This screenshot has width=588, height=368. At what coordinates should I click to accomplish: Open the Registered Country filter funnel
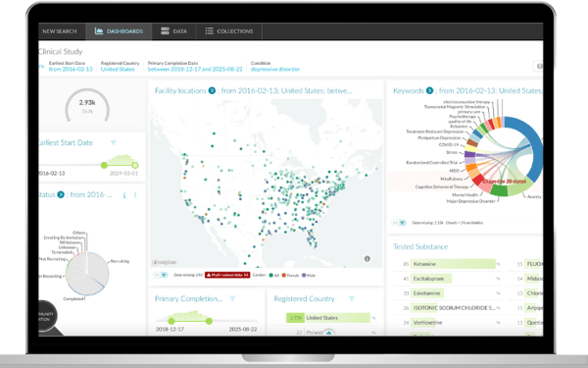[x=352, y=299]
